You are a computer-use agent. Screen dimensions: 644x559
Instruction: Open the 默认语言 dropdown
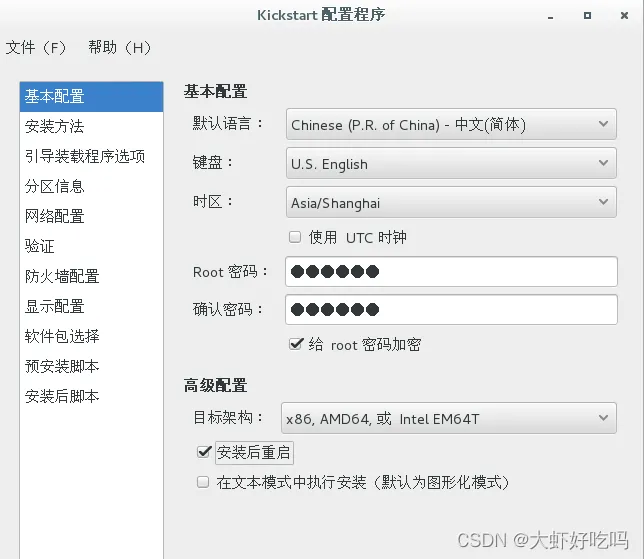(x=451, y=124)
